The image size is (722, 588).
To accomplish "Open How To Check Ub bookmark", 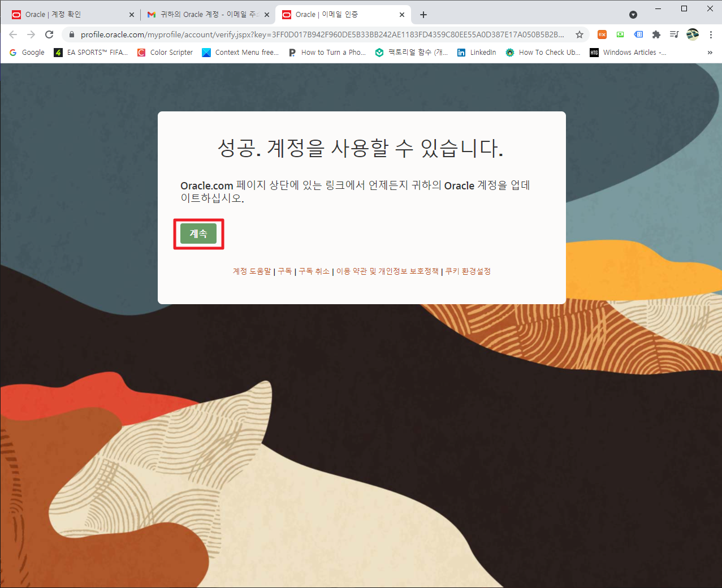I will (543, 53).
